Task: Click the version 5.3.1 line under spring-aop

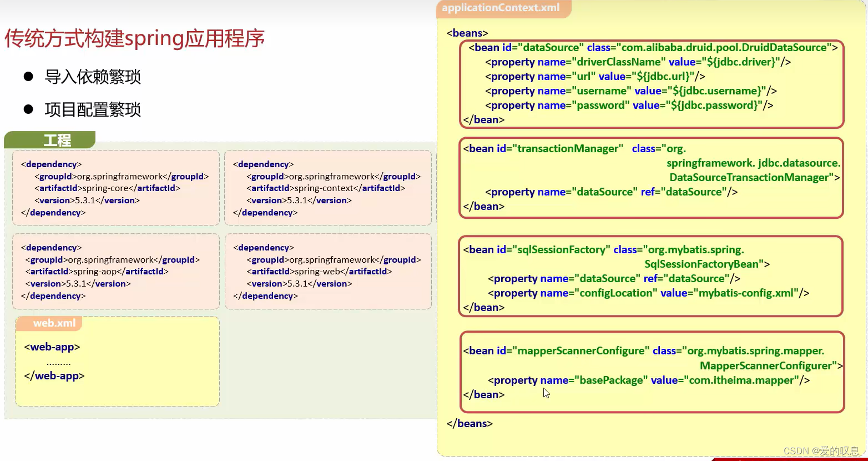Action: [x=78, y=284]
